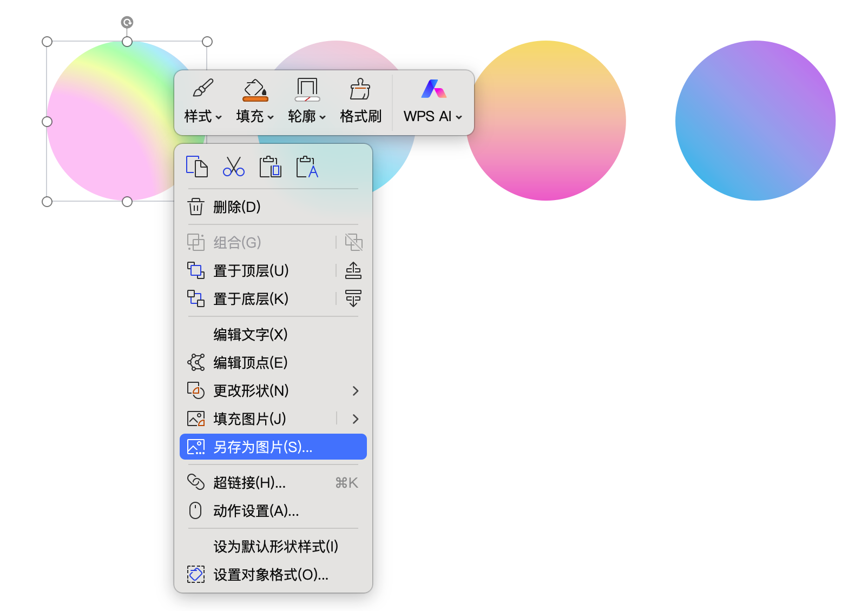Click the rotation handle above the selected circle

127,22
